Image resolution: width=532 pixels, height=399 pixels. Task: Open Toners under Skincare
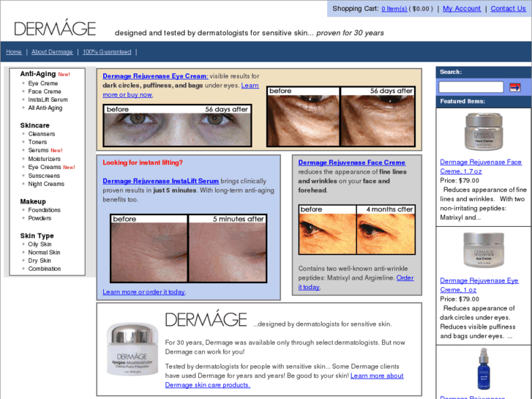coord(37,142)
